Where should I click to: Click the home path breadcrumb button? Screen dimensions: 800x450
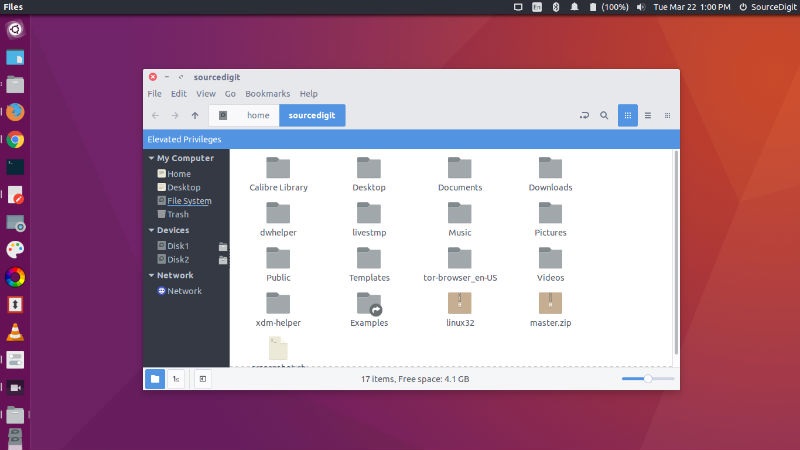pos(258,116)
